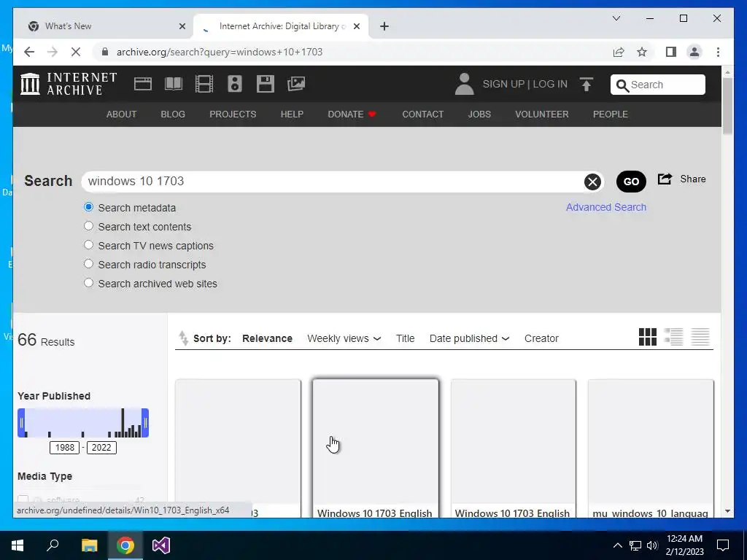Switch to detailed list view
This screenshot has height=560, width=747.
tap(673, 337)
